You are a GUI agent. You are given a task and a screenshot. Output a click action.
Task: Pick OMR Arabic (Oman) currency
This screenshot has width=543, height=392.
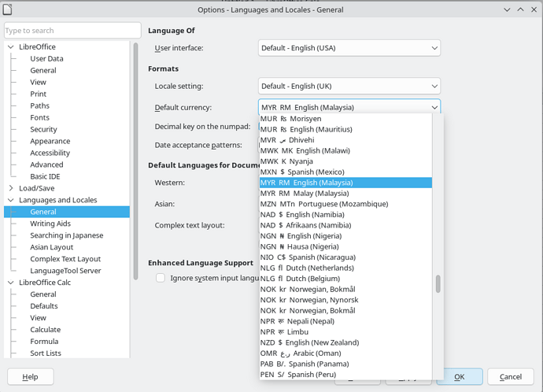tap(345, 353)
